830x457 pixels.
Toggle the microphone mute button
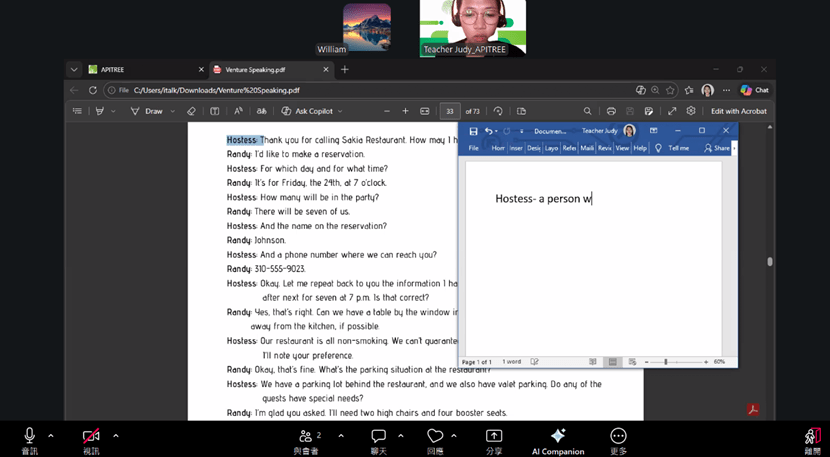[x=30, y=440]
